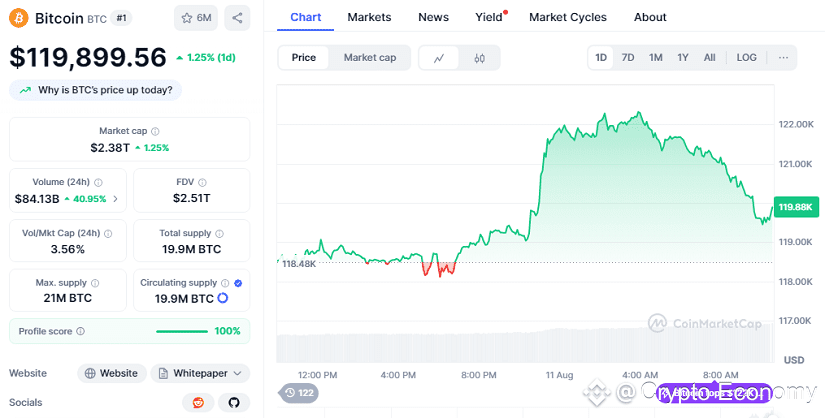
Task: Click the $2.51T FDV value
Action: click(x=192, y=198)
